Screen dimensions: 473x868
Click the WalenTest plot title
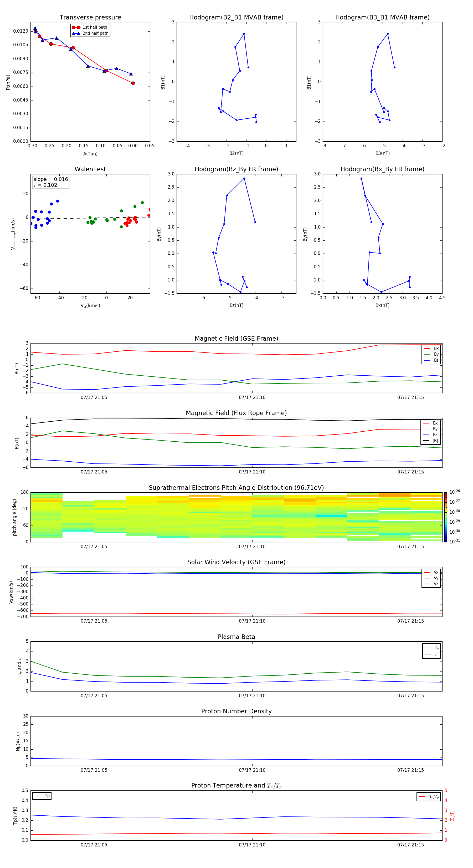[90, 169]
